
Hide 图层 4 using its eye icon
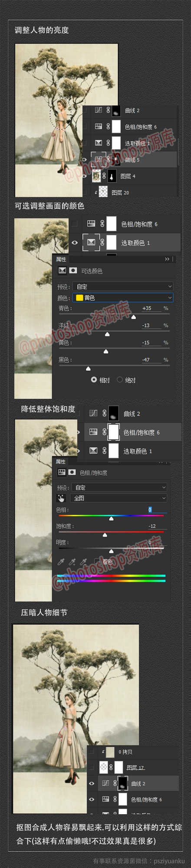pyautogui.click(x=85, y=176)
